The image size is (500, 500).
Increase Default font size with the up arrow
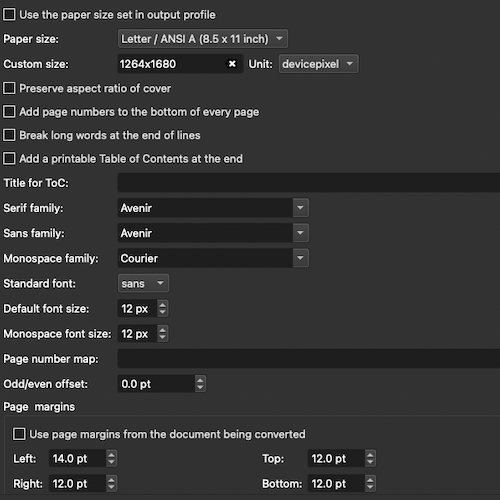[x=162, y=304]
